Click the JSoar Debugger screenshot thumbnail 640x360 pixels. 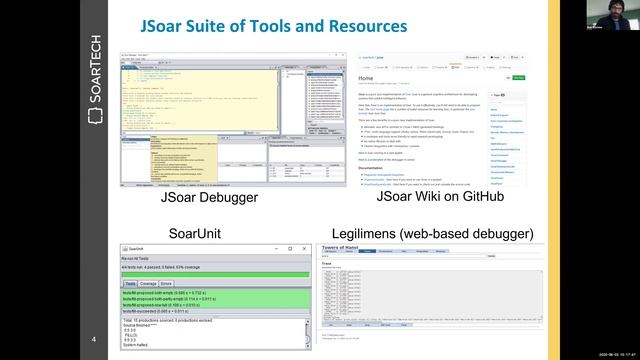point(233,120)
